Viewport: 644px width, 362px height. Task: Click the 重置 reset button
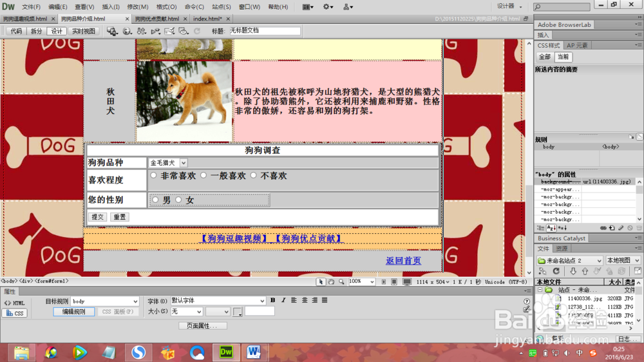point(120,217)
